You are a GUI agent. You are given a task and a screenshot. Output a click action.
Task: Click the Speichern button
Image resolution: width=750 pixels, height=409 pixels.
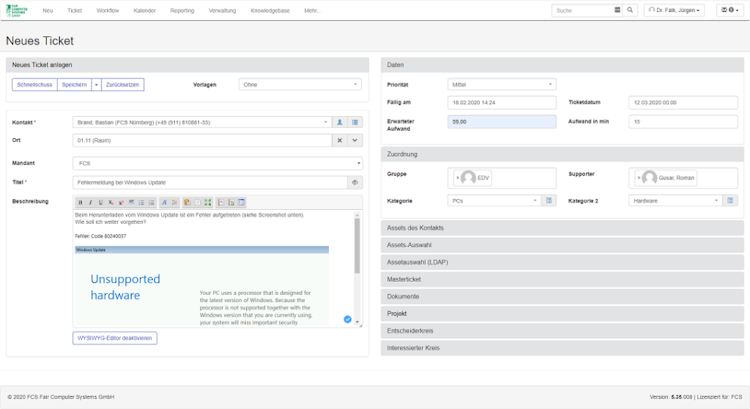74,85
